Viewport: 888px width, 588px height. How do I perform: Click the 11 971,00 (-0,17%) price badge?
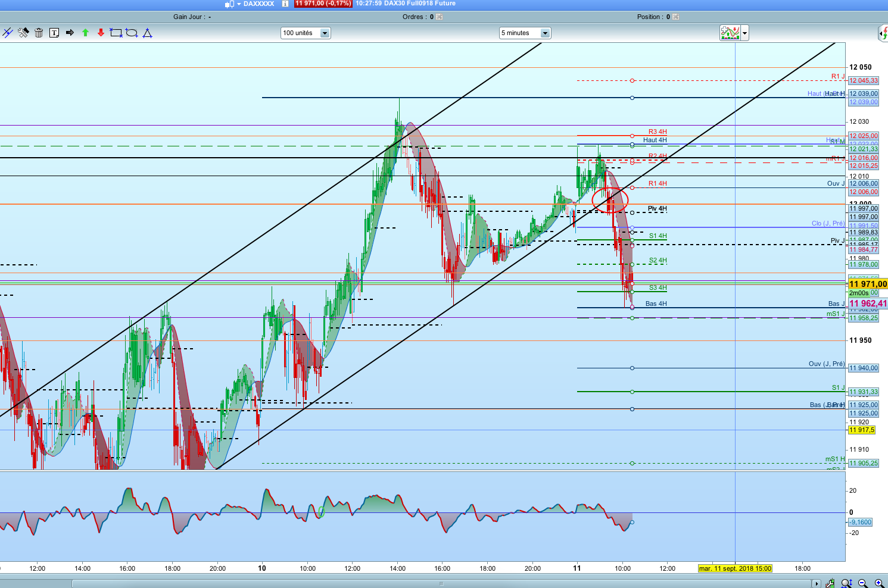[x=323, y=4]
